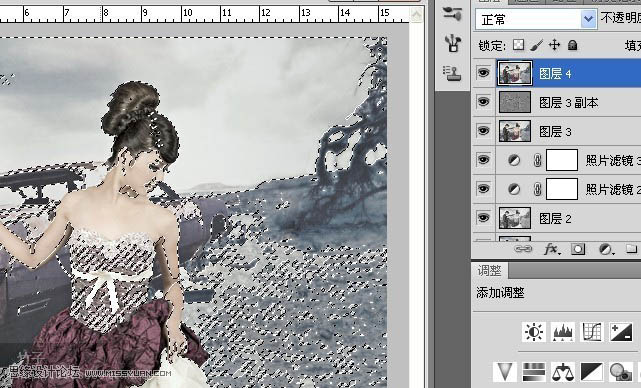Select the 图层 3 layer thumbnail
The height and width of the screenshot is (388, 641).
click(515, 131)
